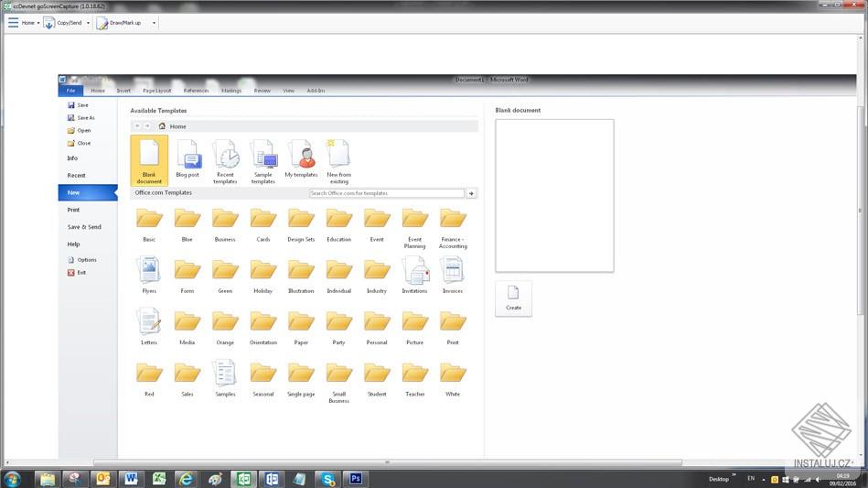Select New from existing
This screenshot has height=488, width=868.
point(338,162)
